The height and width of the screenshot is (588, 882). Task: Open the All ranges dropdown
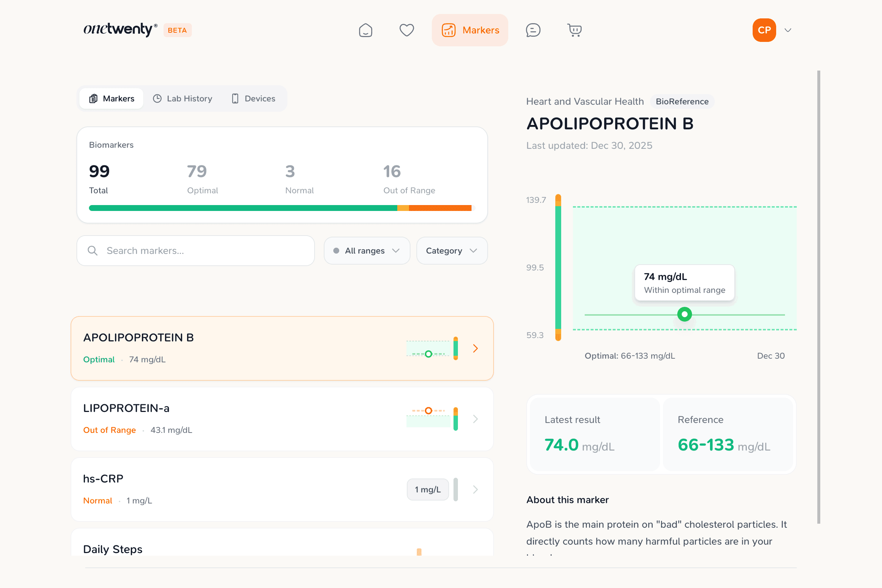click(x=366, y=251)
